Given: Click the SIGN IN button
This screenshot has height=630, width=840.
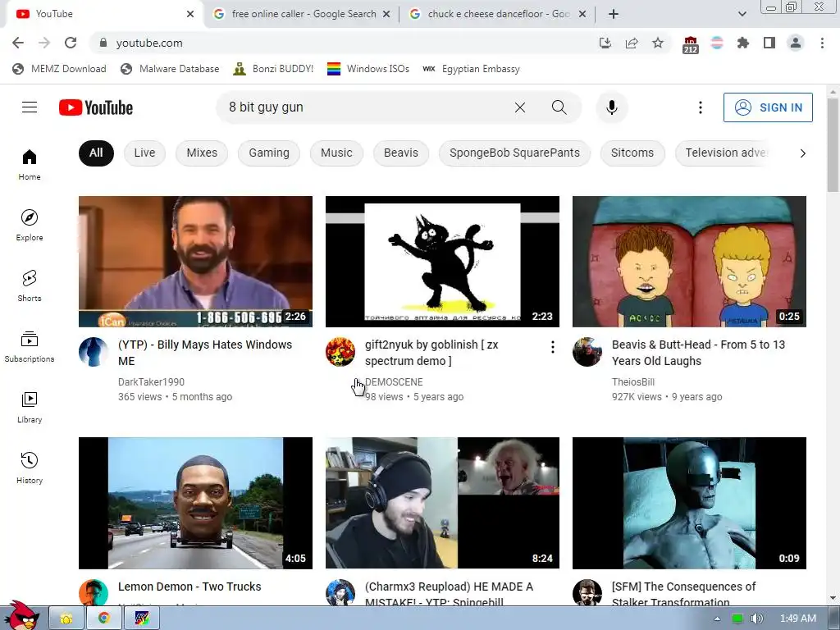Looking at the screenshot, I should pos(768,107).
